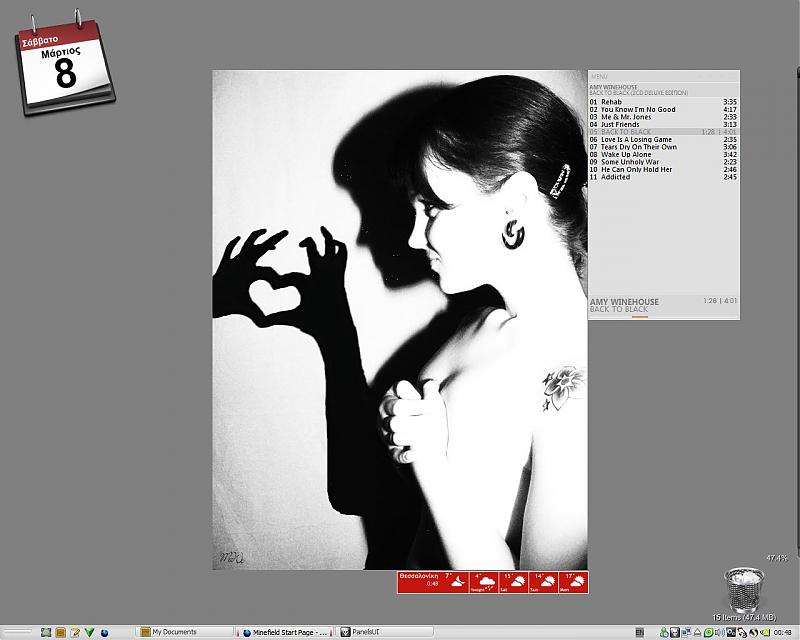
Task: Click the black round tray icon with yellow slash
Action: (x=753, y=633)
